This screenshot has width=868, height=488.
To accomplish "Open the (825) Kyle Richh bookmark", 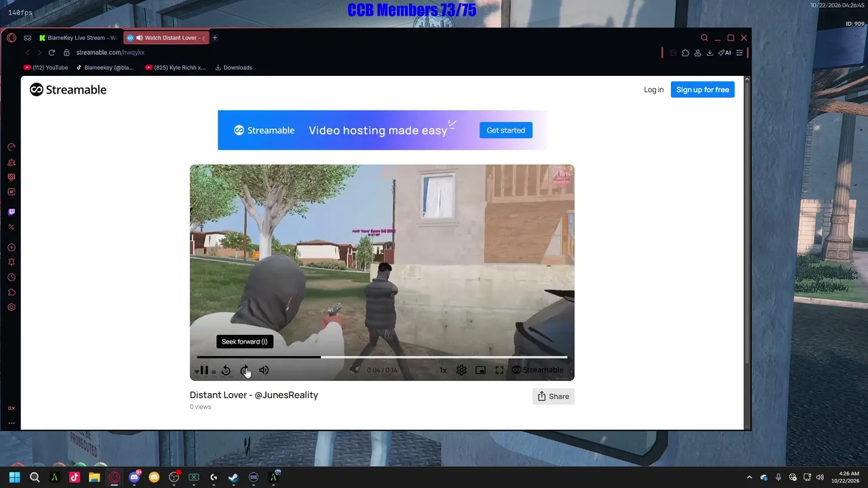I will tap(175, 68).
